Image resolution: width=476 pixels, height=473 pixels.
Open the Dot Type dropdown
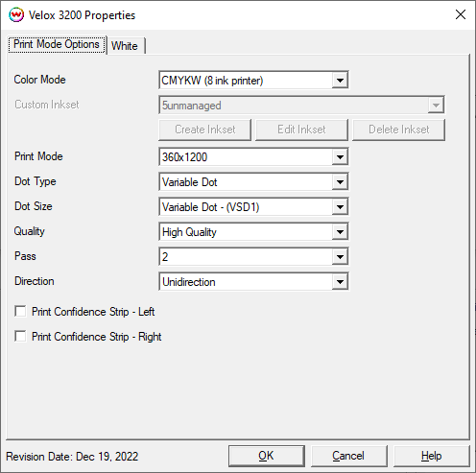tap(253, 181)
